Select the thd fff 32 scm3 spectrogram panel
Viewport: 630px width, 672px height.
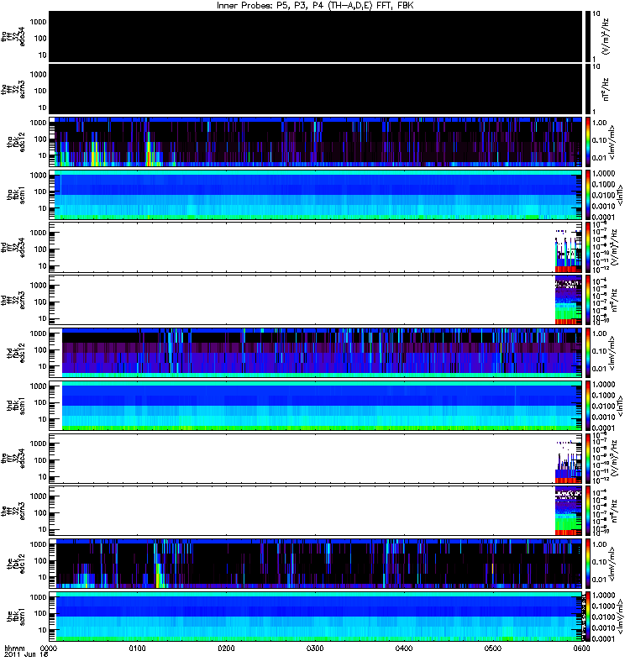coord(315,300)
